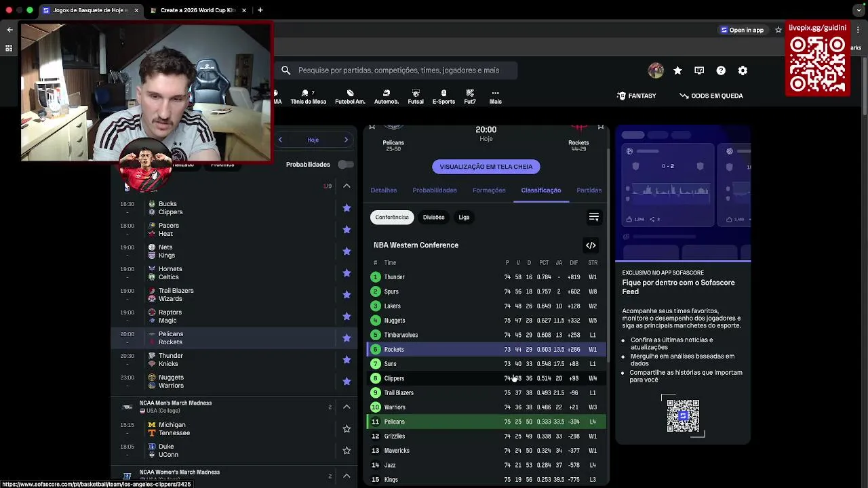Click Open in app button
Screen dimensions: 868x488
click(x=742, y=30)
